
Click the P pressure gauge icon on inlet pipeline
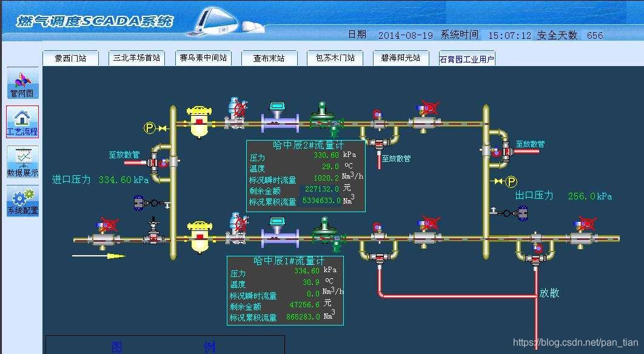coord(150,127)
